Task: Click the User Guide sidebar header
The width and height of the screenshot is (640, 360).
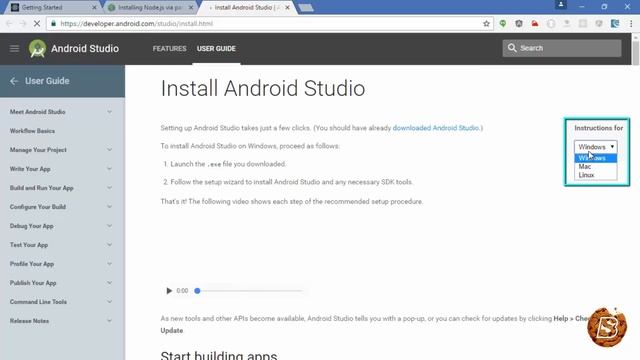Action: (x=62, y=81)
